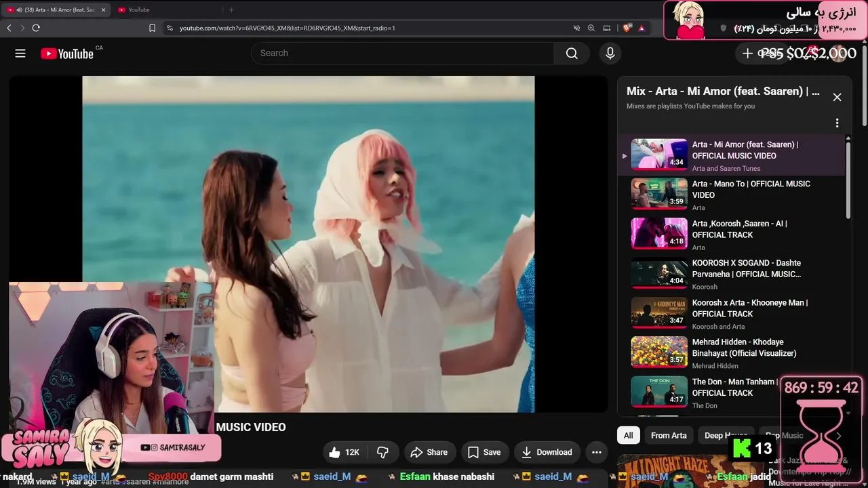This screenshot has height=488, width=868.
Task: Close the Mix playlist panel
Action: [x=837, y=97]
